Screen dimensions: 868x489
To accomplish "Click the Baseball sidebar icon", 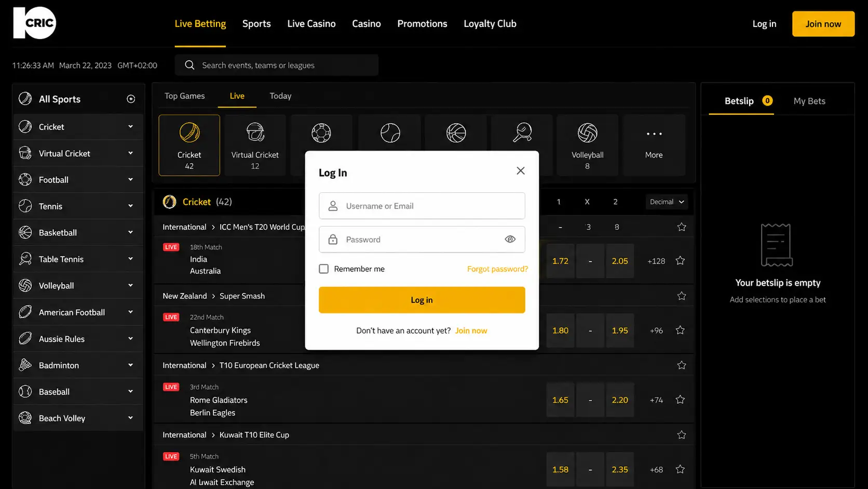I will (x=25, y=391).
